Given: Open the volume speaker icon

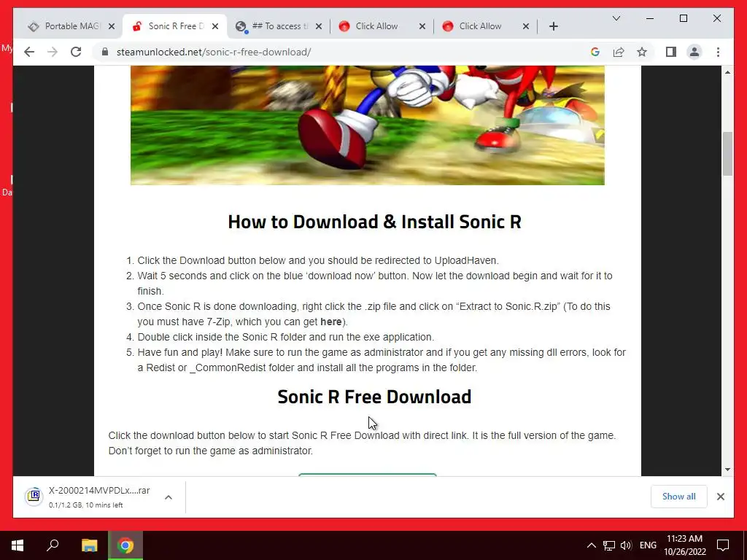Looking at the screenshot, I should pyautogui.click(x=626, y=545).
